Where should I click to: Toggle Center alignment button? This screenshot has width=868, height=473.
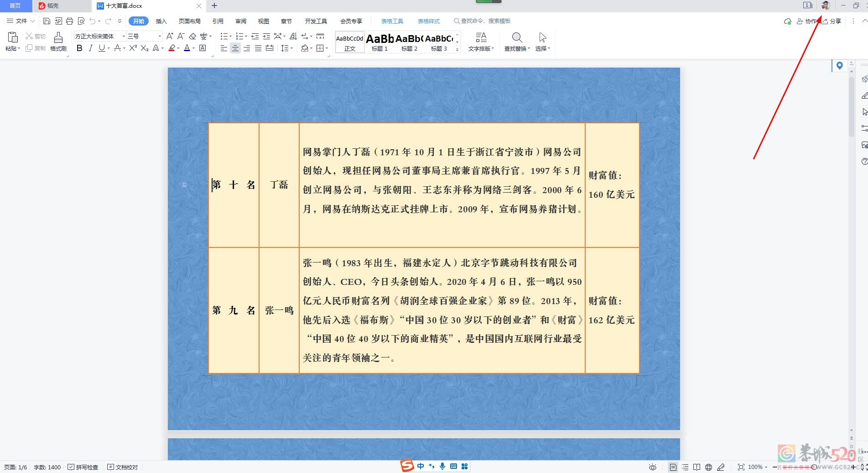235,48
